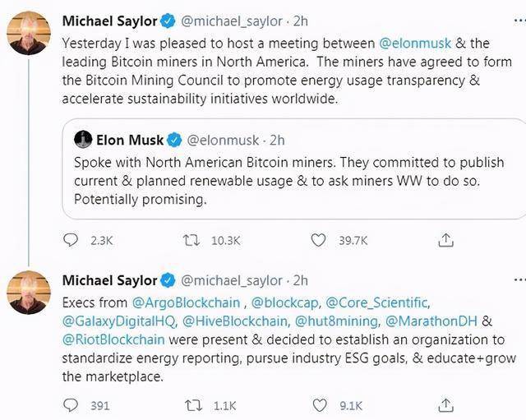Screen dimensions: 526x420
Task: Click the @RiotBlockchain mention
Action: (113, 338)
